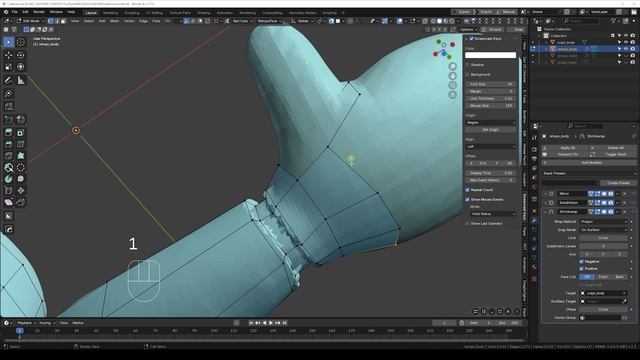Image resolution: width=640 pixels, height=360 pixels.
Task: Open the Snap Mode On Surface dropdown
Action: click(603, 230)
